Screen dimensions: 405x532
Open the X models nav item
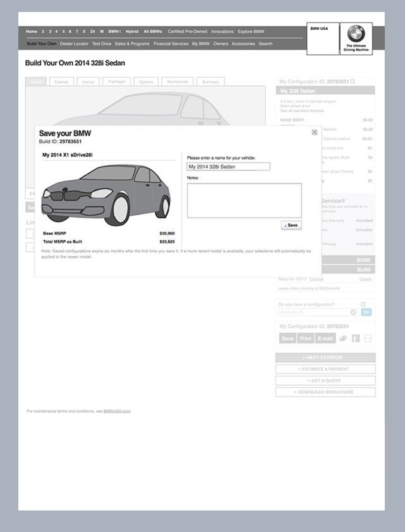click(84, 32)
